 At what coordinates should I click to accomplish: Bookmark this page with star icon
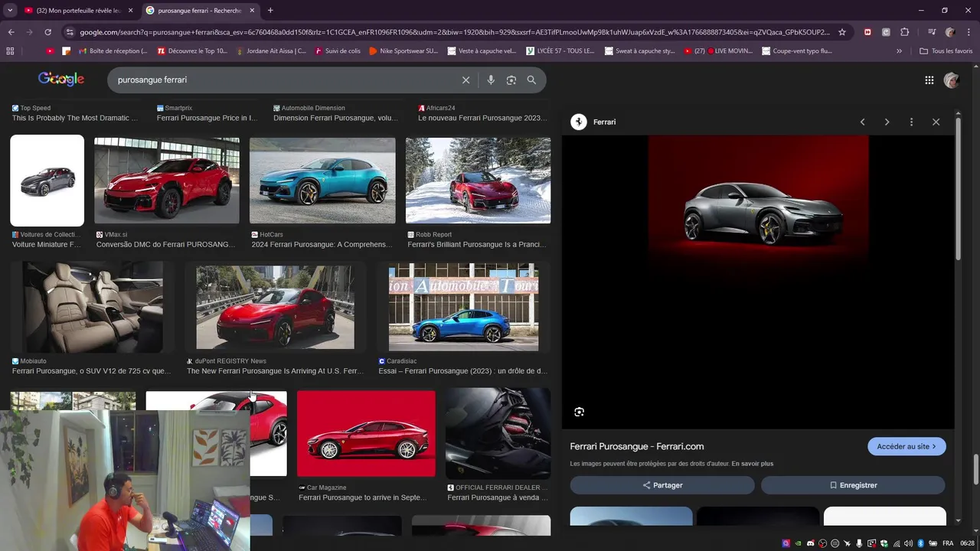842,32
